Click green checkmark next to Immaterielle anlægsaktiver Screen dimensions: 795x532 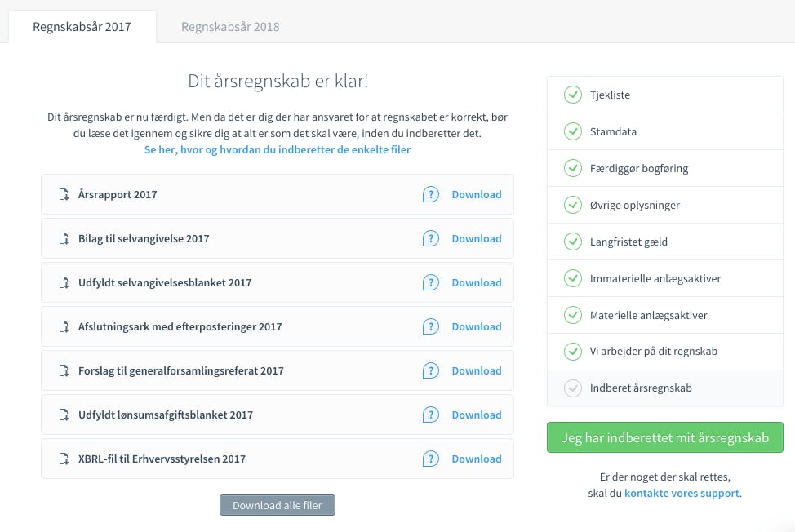point(573,278)
